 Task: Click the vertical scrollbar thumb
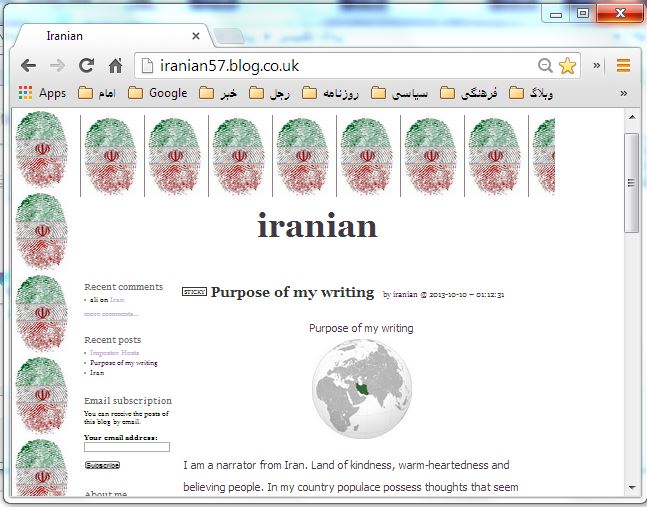point(632,183)
